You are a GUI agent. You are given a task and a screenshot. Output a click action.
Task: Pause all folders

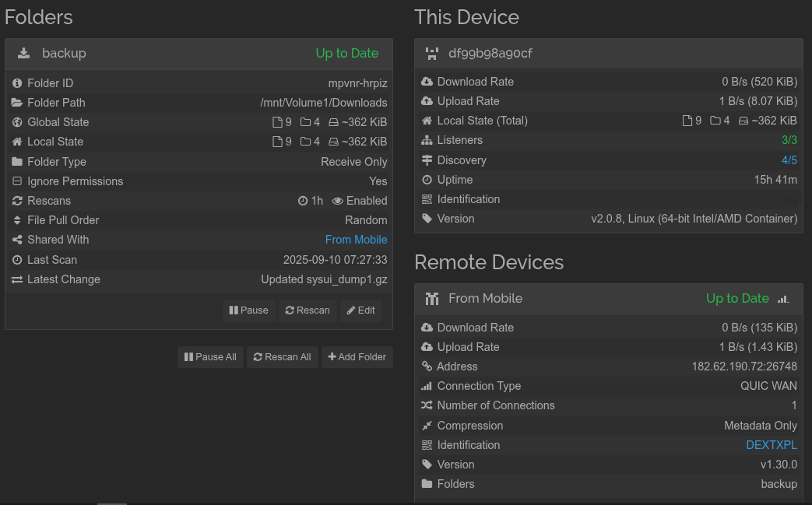[x=210, y=357]
